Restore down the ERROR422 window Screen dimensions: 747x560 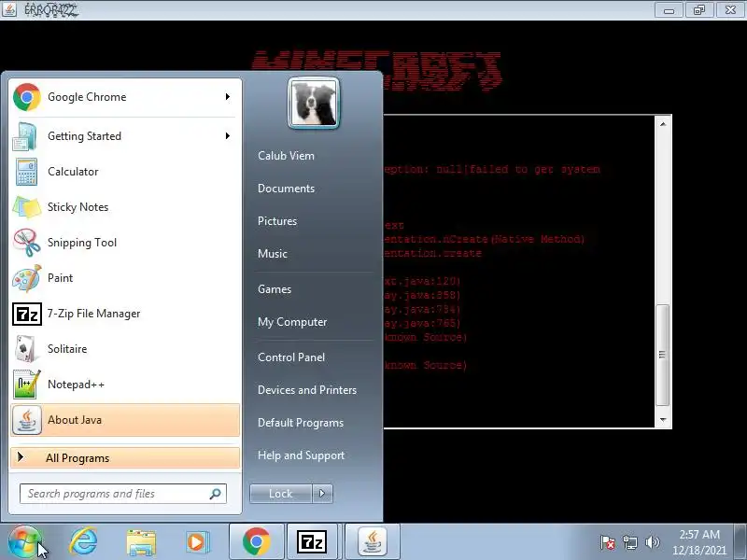pos(699,10)
